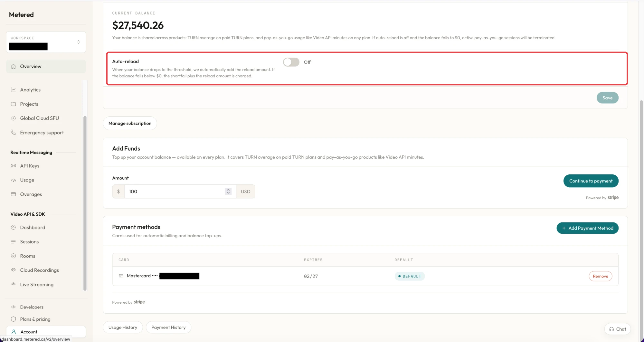Go to Projects in the sidebar
The height and width of the screenshot is (342, 644).
(29, 104)
